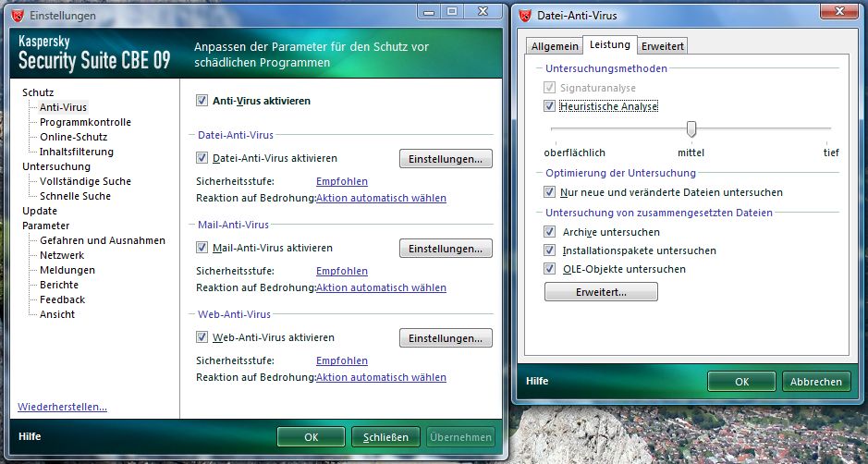Select Netzwerk in the settings tree
868x464 pixels.
point(62,255)
